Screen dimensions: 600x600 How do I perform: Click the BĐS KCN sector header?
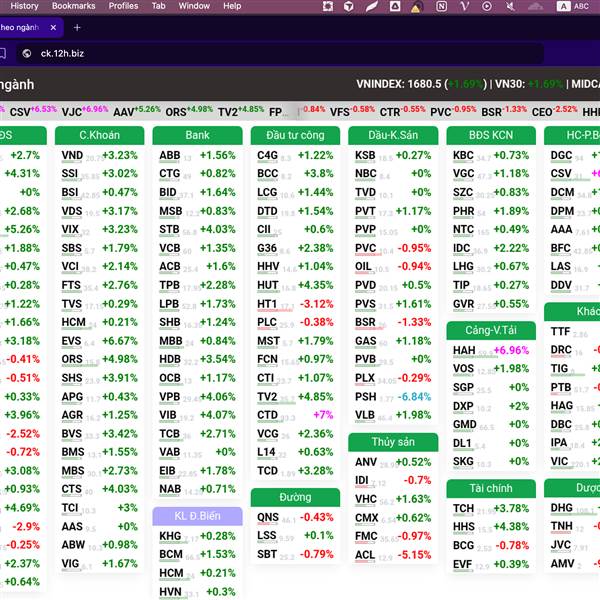point(491,135)
